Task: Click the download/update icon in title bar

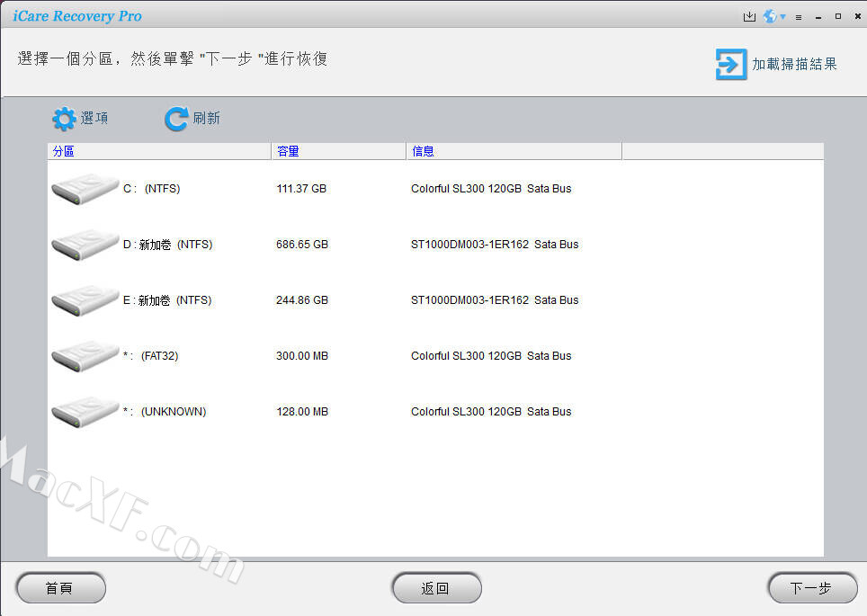Action: click(x=749, y=16)
